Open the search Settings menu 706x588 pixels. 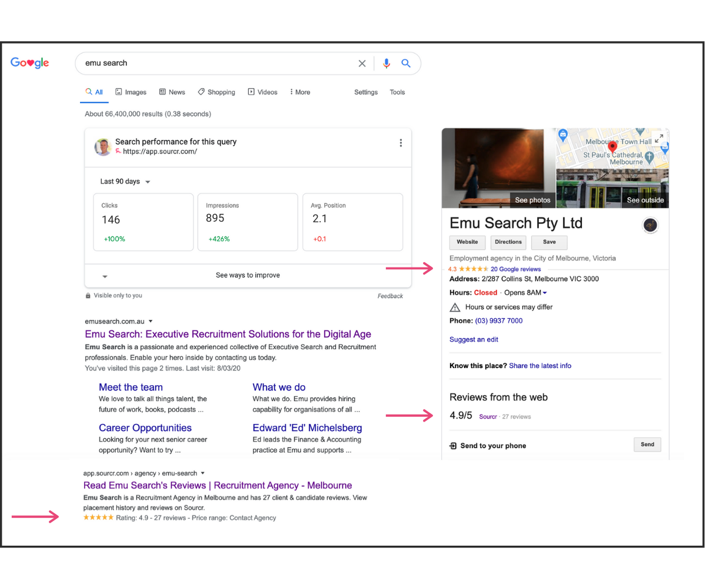point(366,92)
